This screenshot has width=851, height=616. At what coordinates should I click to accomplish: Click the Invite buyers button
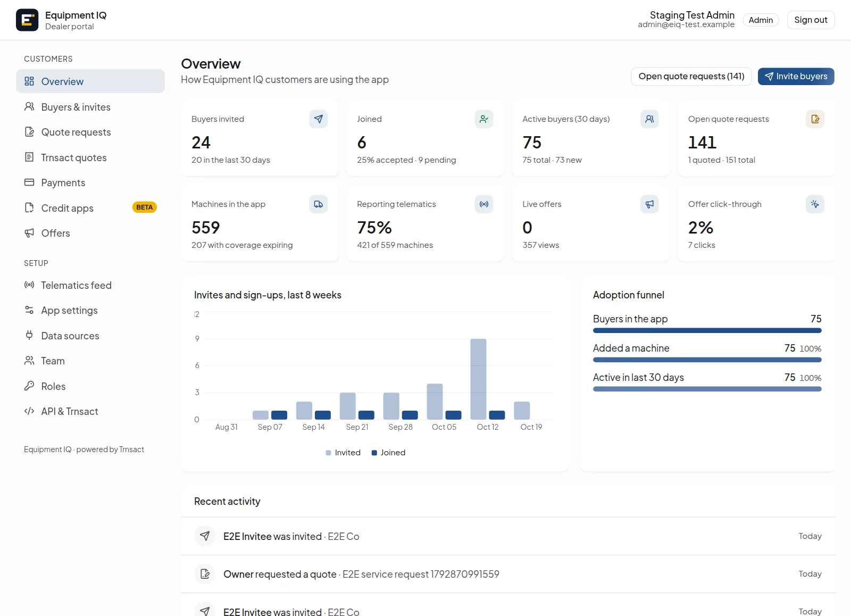click(796, 77)
